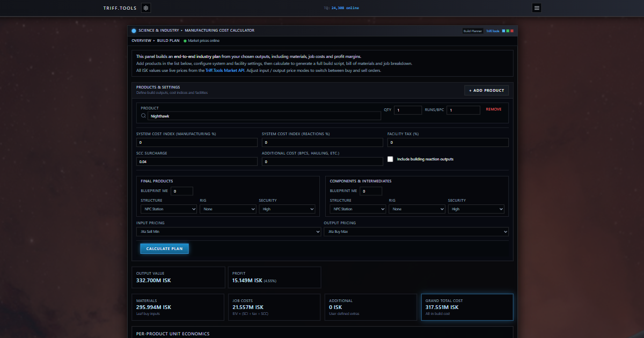The width and height of the screenshot is (644, 338).
Task: Focus Components Blueprint ME field
Action: [x=371, y=191]
